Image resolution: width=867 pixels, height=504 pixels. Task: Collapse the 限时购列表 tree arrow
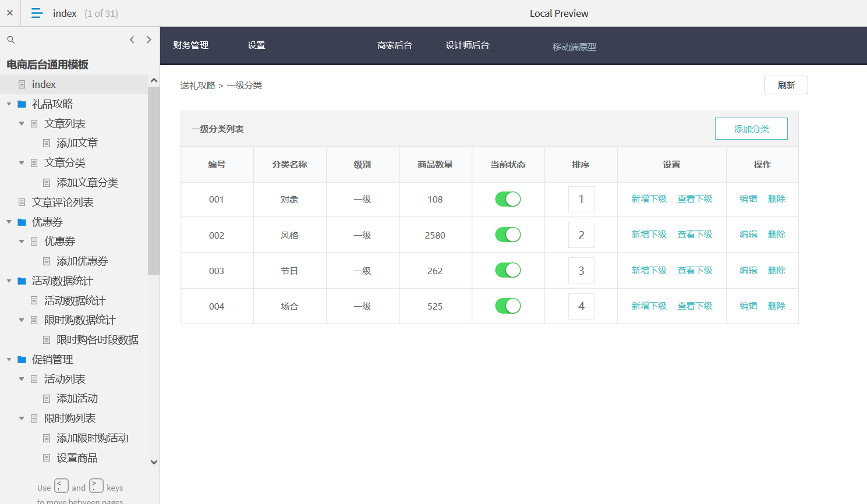click(x=22, y=418)
